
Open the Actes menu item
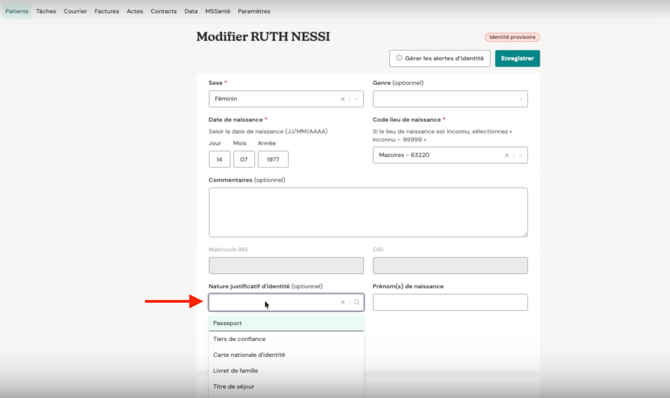pos(135,11)
